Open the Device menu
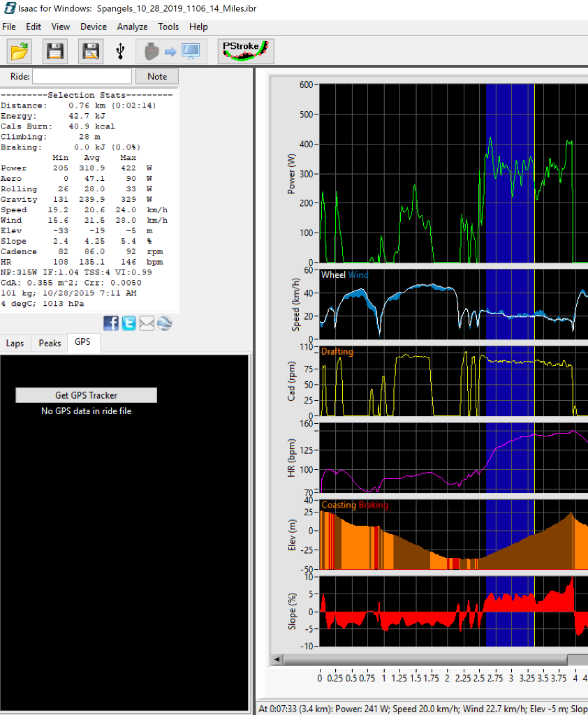The image size is (588, 715). click(x=94, y=27)
